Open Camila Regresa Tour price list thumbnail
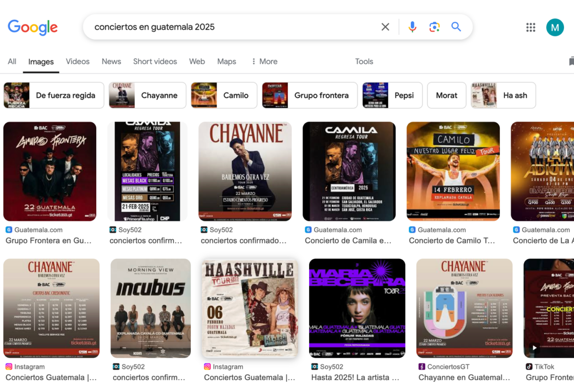574x392 pixels. tap(147, 171)
